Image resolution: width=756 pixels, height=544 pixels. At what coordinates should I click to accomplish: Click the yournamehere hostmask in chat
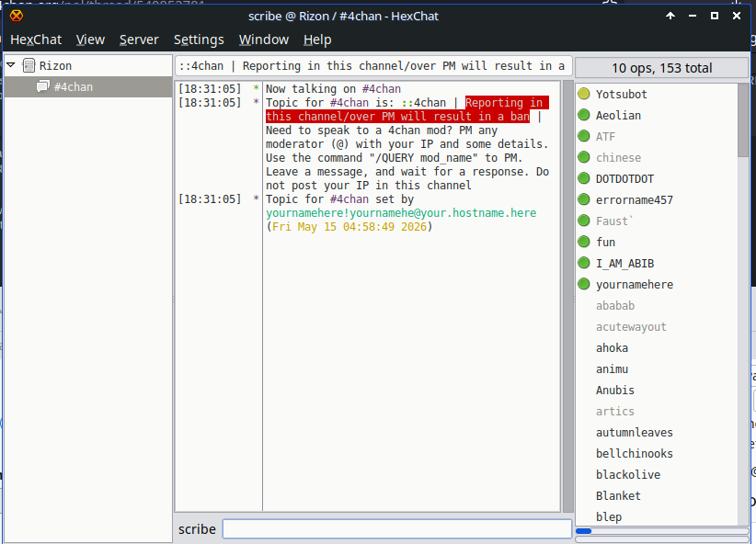[x=401, y=213]
